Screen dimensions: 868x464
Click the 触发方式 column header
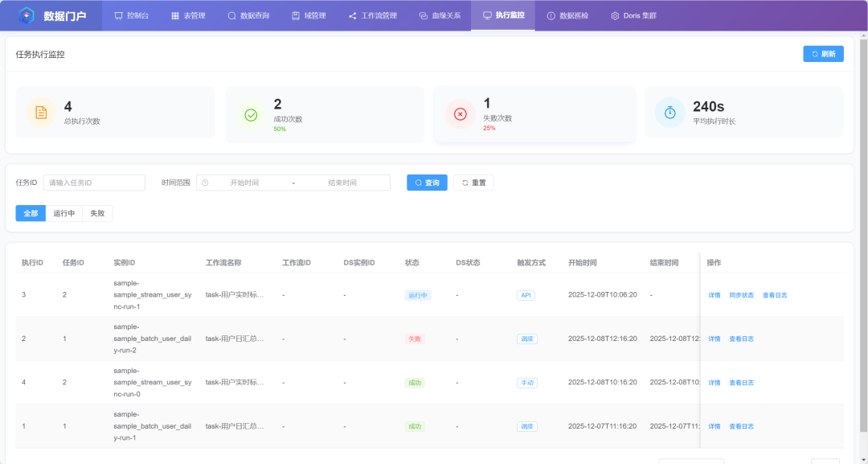[x=531, y=262]
